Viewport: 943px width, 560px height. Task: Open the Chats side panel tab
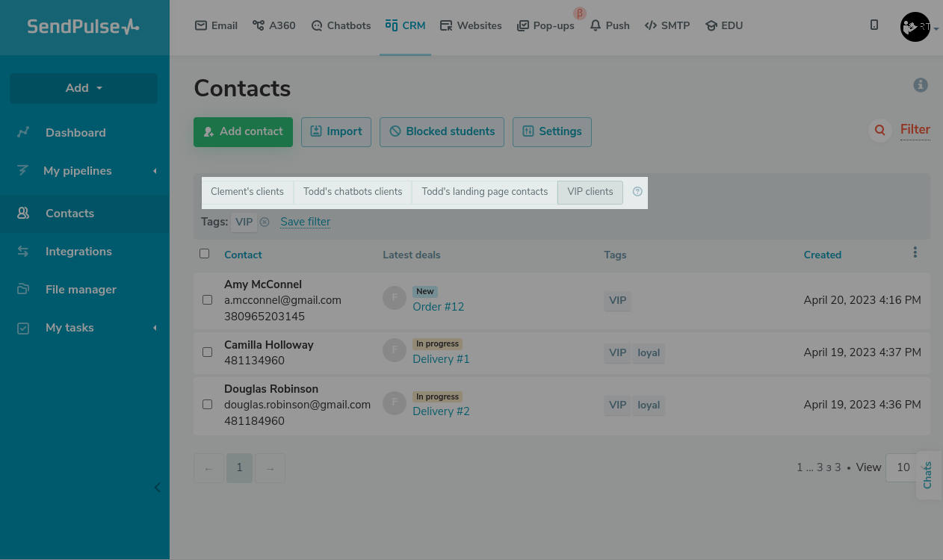coord(928,475)
